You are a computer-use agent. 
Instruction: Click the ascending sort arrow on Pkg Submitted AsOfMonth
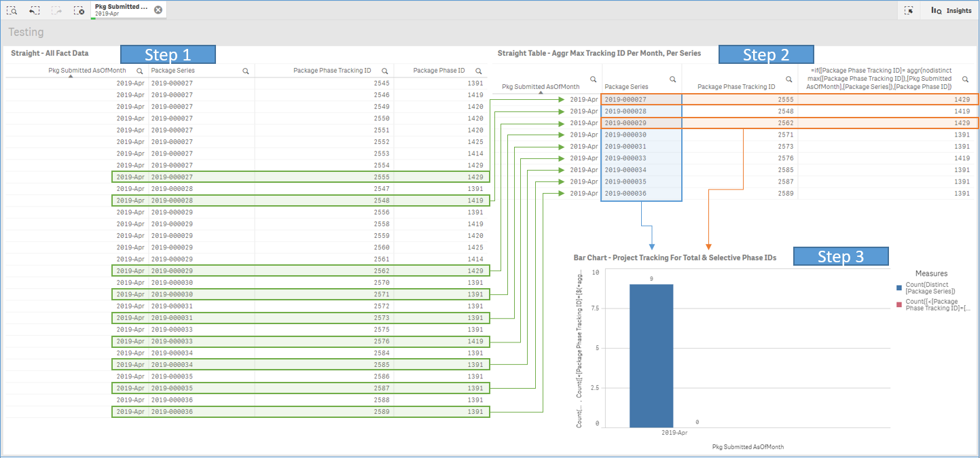point(71,77)
